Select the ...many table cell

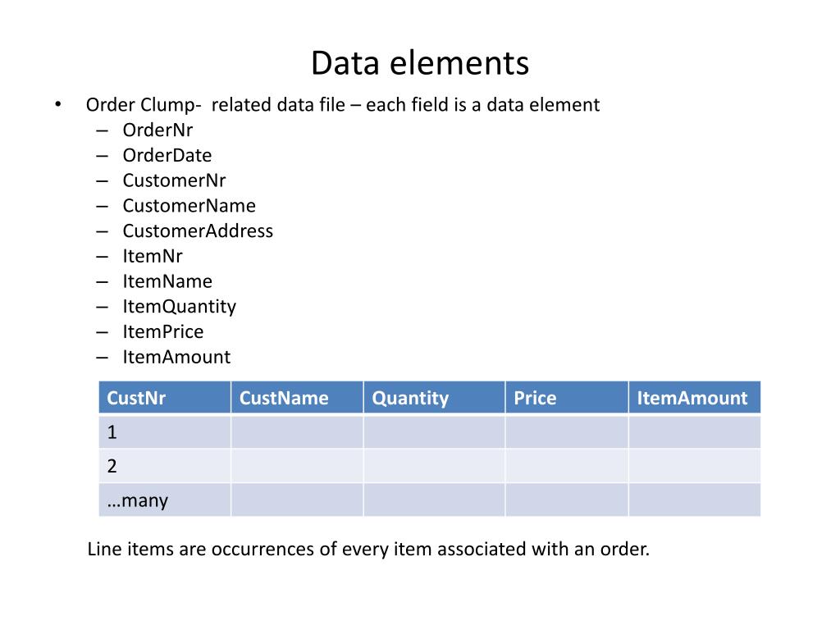(x=165, y=500)
